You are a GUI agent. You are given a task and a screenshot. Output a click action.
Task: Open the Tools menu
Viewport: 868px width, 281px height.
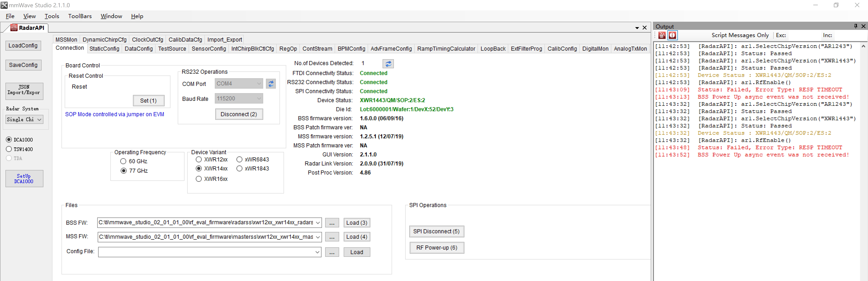click(52, 16)
